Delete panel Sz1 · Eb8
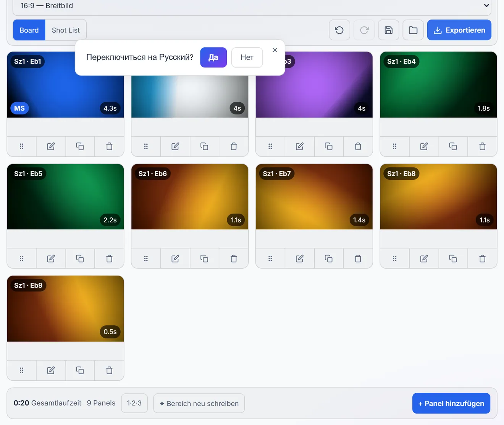This screenshot has height=425, width=504. pyautogui.click(x=482, y=259)
